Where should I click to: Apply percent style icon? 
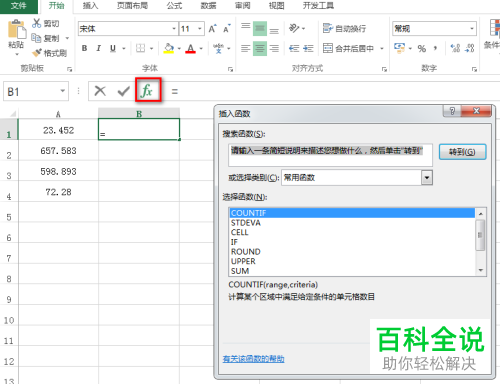coord(422,49)
